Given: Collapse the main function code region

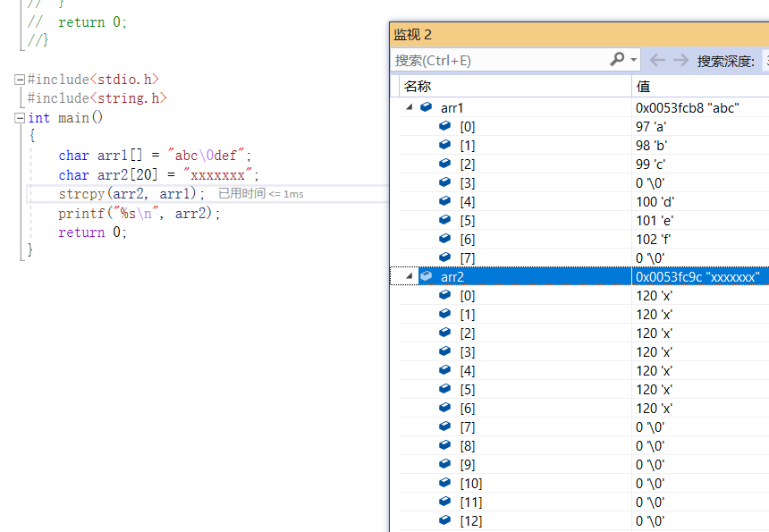Looking at the screenshot, I should pos(18,117).
